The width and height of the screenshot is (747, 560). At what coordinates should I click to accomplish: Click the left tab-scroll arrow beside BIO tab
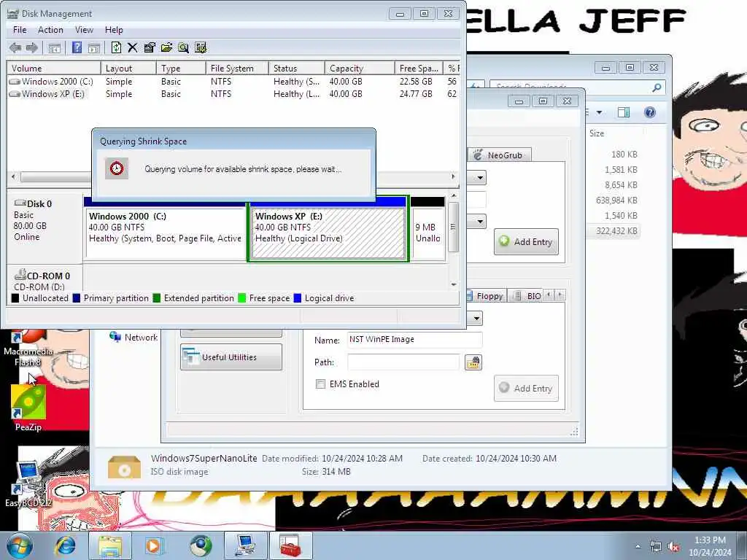pos(549,295)
